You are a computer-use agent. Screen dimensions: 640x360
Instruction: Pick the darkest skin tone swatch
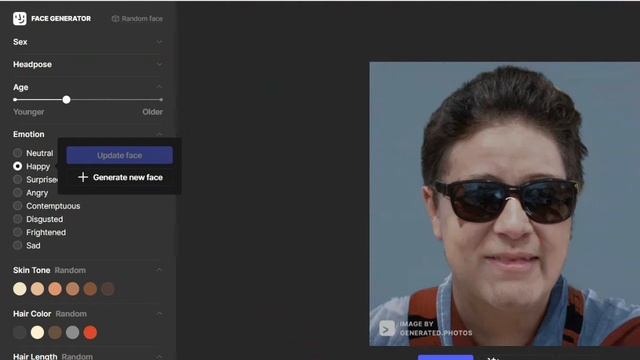108,289
